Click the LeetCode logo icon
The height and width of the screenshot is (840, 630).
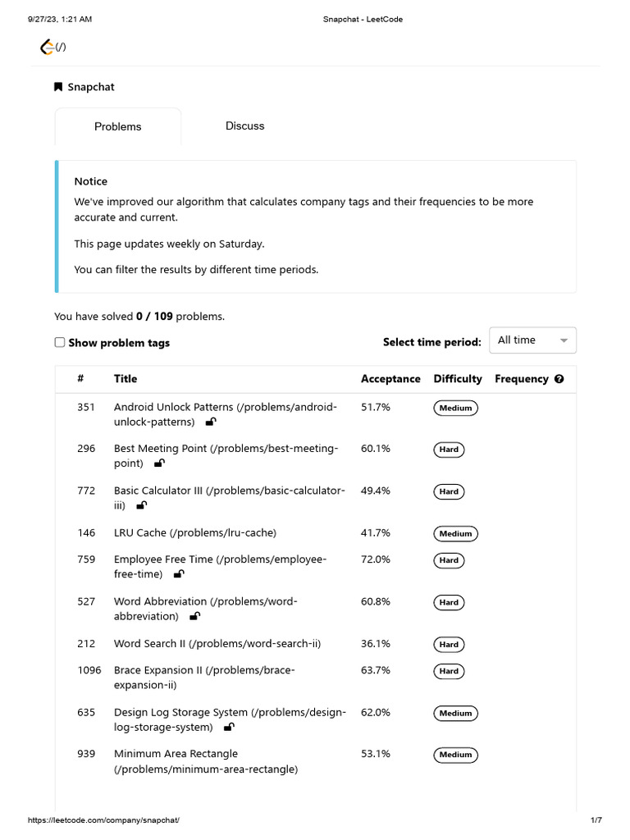click(x=48, y=48)
